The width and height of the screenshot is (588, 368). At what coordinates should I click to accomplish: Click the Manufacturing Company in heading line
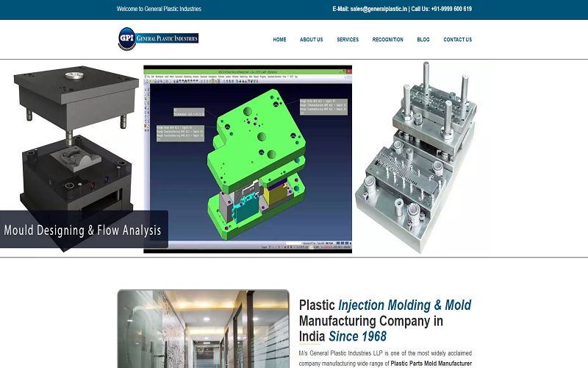tap(371, 321)
